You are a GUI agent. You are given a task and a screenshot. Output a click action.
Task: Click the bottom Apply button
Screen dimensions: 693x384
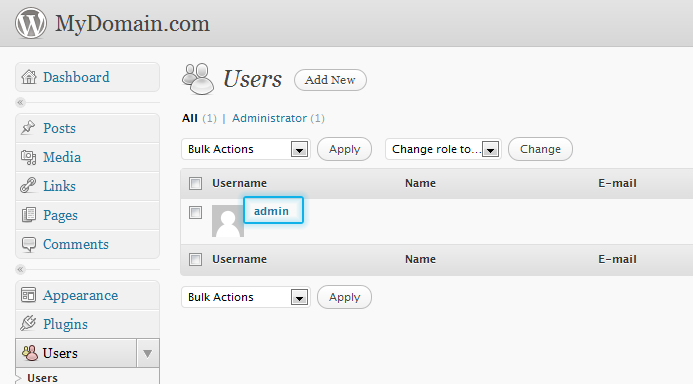coord(344,297)
